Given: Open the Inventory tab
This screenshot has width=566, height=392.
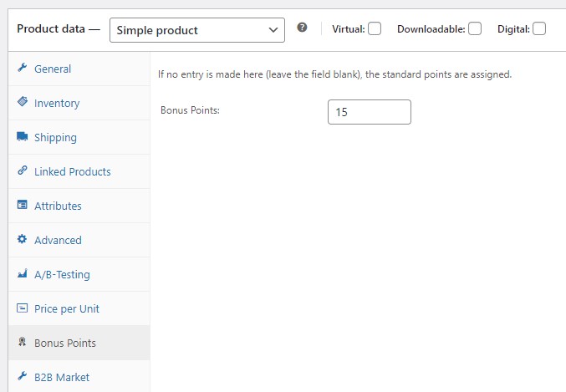Looking at the screenshot, I should [x=57, y=103].
